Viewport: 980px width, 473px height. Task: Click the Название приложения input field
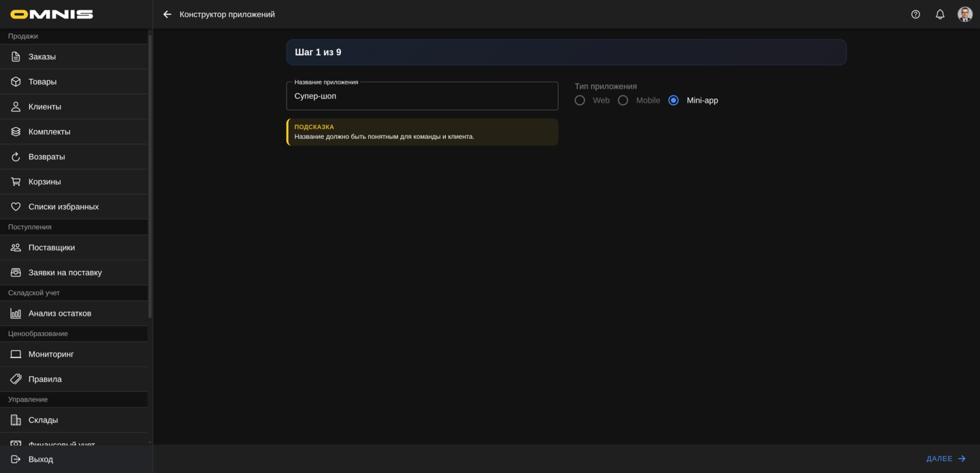(422, 97)
